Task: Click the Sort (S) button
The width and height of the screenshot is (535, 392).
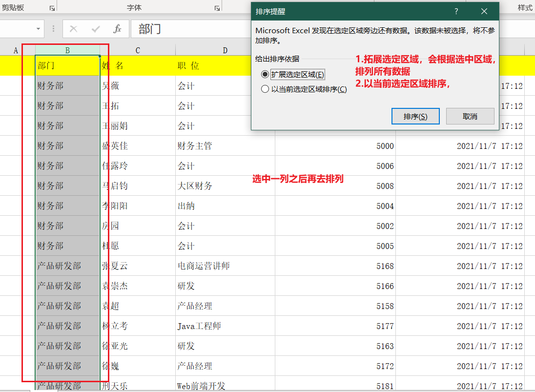Action: click(415, 116)
